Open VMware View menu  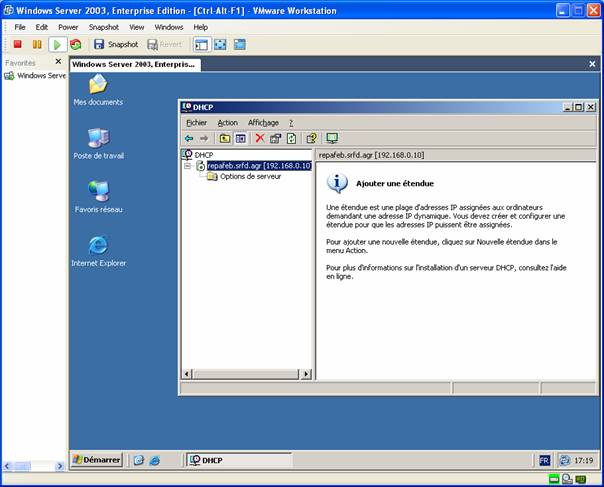point(136,27)
